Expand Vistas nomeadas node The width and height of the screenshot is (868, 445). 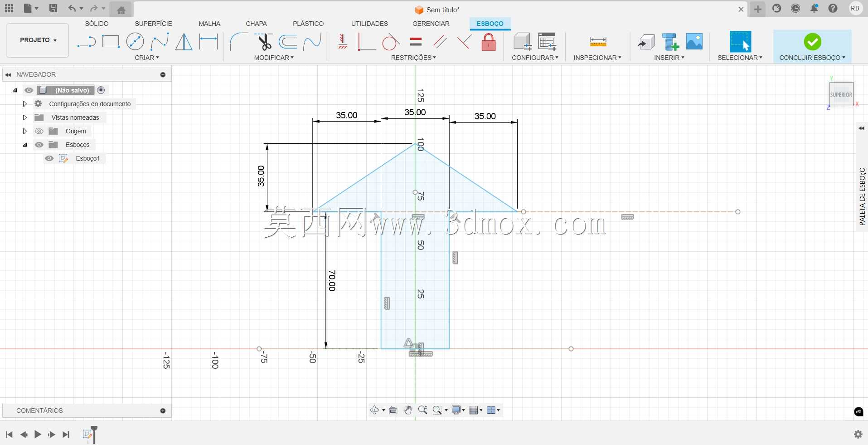click(x=25, y=117)
